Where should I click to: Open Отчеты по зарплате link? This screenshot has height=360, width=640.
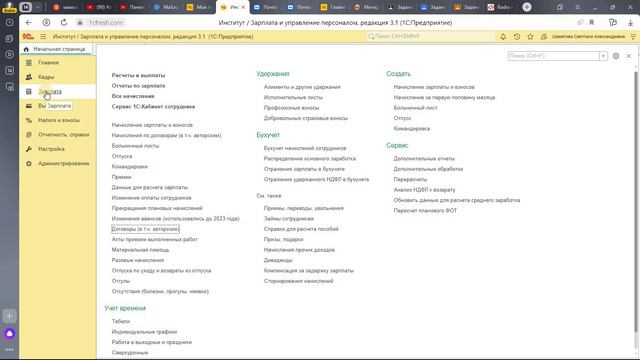click(138, 86)
